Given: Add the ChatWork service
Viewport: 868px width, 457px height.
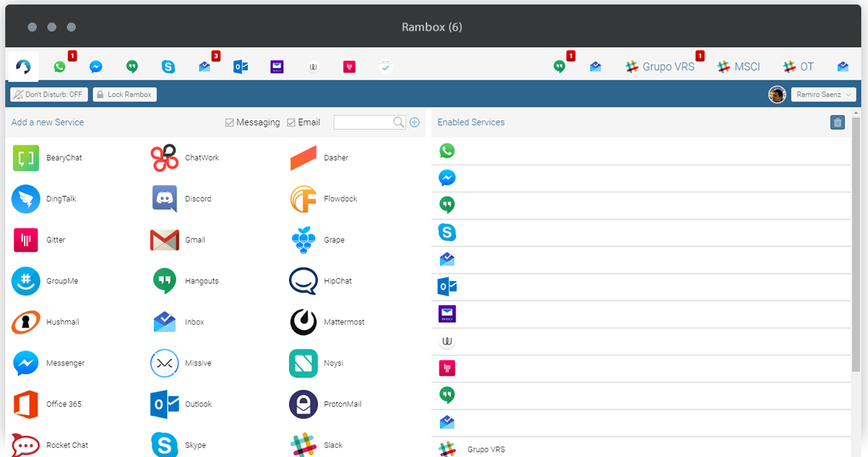Looking at the screenshot, I should pos(164,159).
